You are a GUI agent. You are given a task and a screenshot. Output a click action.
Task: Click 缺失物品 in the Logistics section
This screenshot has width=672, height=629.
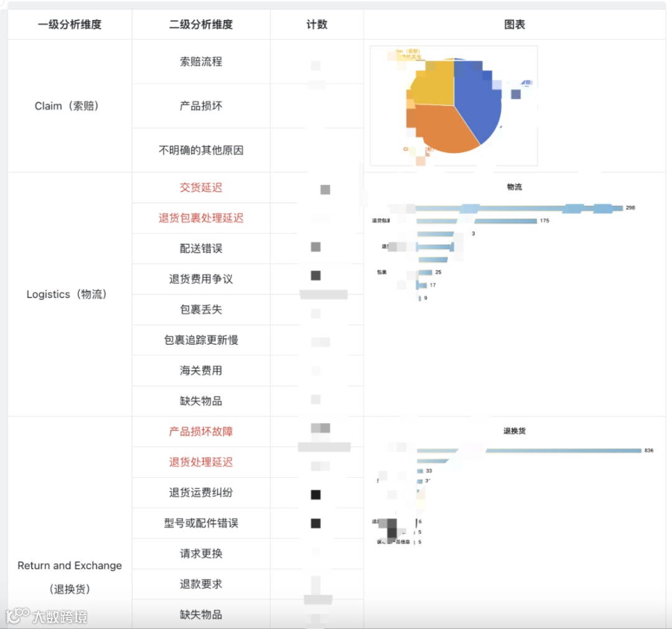(201, 401)
